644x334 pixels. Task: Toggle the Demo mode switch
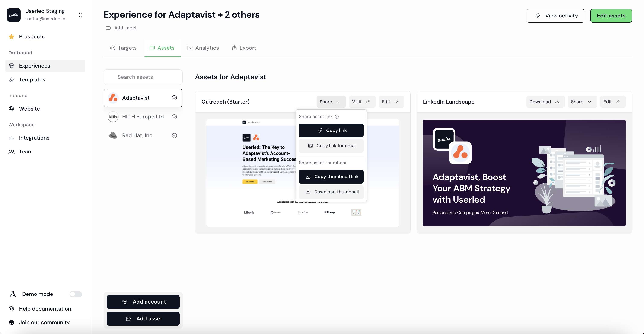76,294
